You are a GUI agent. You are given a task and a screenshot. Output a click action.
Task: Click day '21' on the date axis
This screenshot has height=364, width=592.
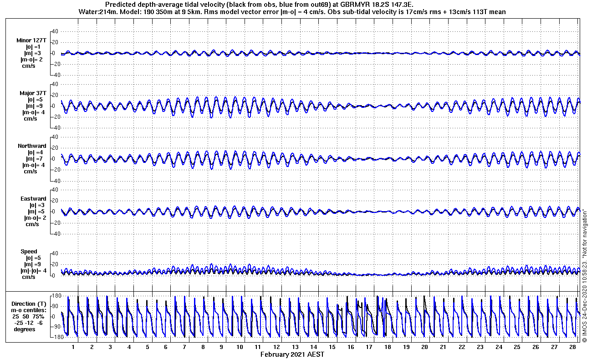[x=443, y=347]
